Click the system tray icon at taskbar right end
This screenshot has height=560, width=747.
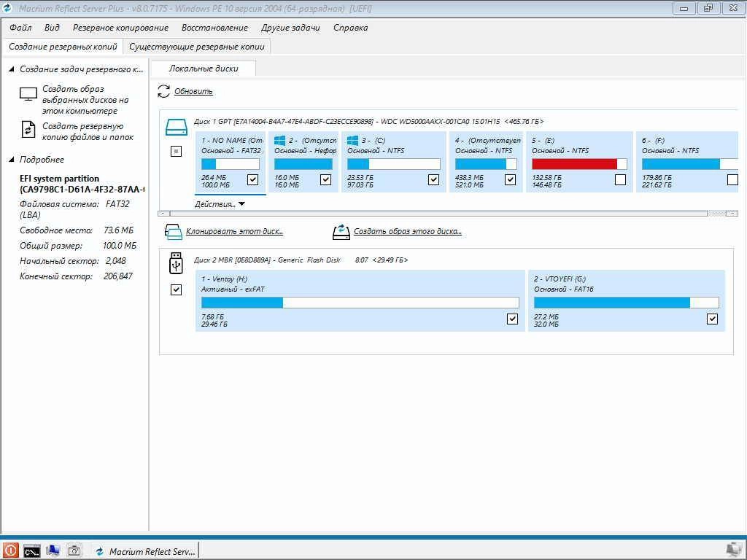[x=734, y=551]
